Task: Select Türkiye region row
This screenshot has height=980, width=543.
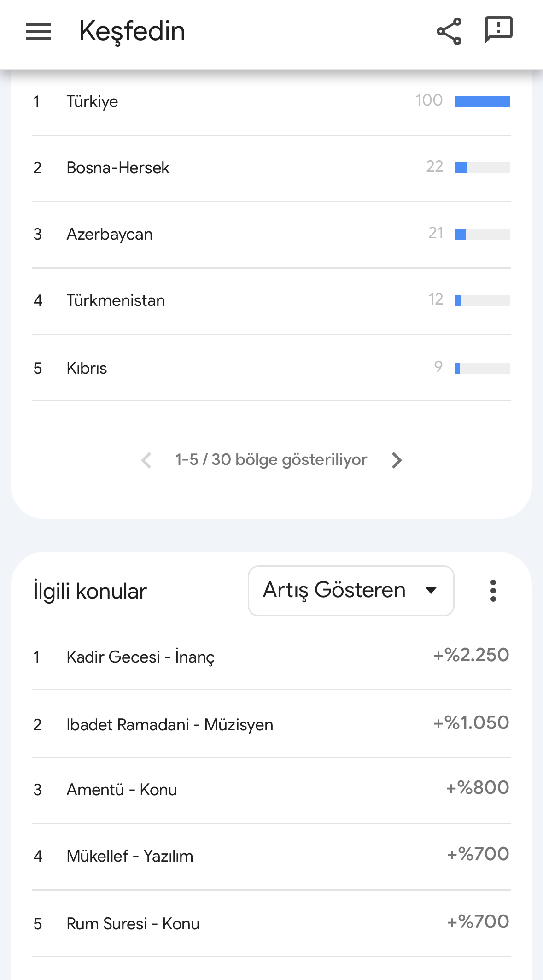Action: pos(271,101)
